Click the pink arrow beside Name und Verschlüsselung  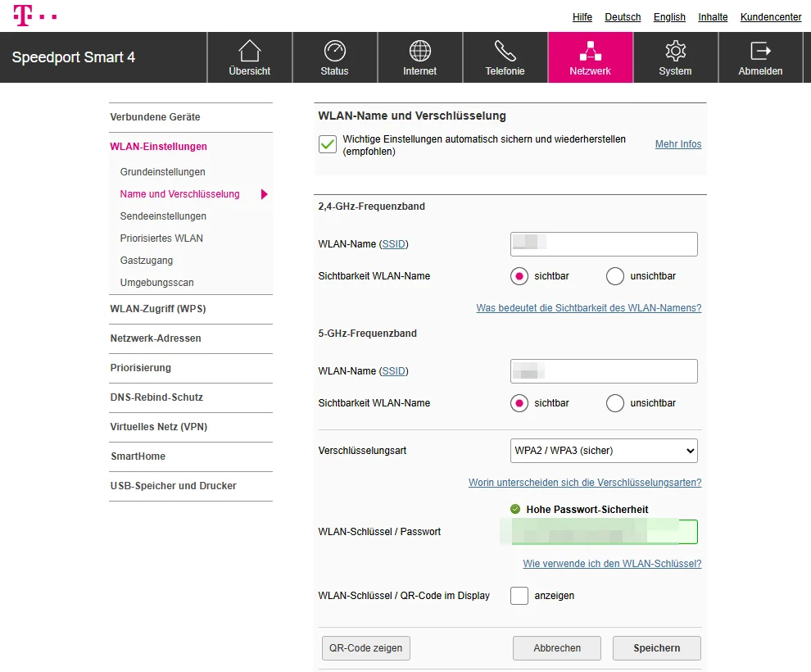point(265,194)
